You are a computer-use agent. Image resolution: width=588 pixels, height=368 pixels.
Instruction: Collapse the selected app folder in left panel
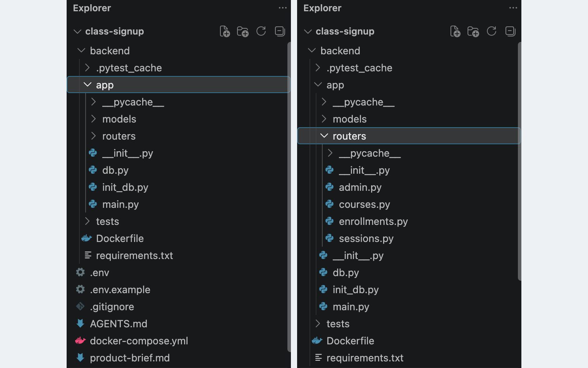pyautogui.click(x=88, y=85)
